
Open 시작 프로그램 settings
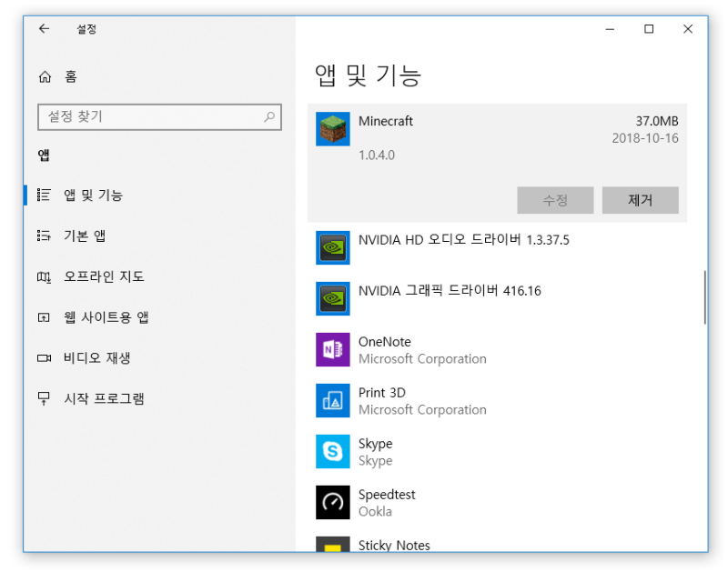click(x=159, y=398)
